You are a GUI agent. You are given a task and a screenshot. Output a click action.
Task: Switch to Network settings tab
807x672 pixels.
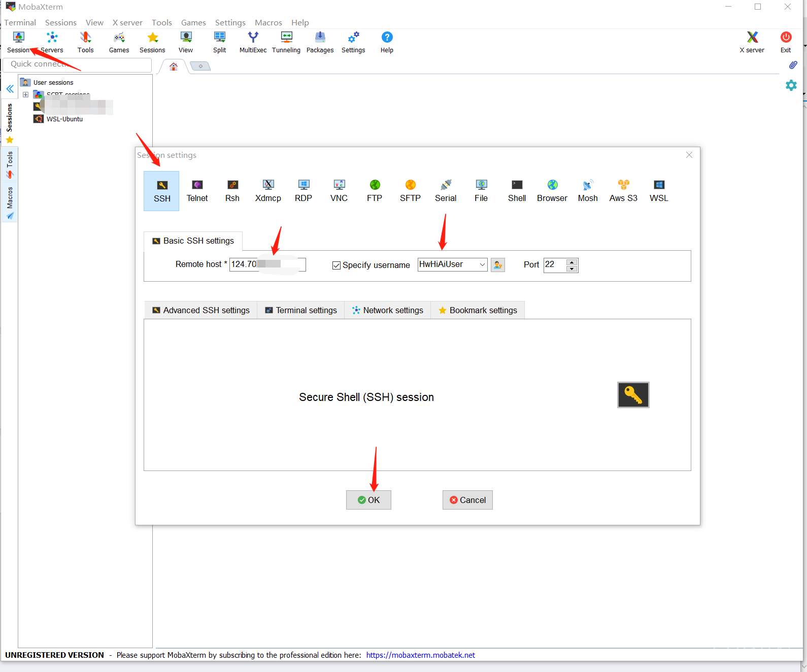coord(388,310)
